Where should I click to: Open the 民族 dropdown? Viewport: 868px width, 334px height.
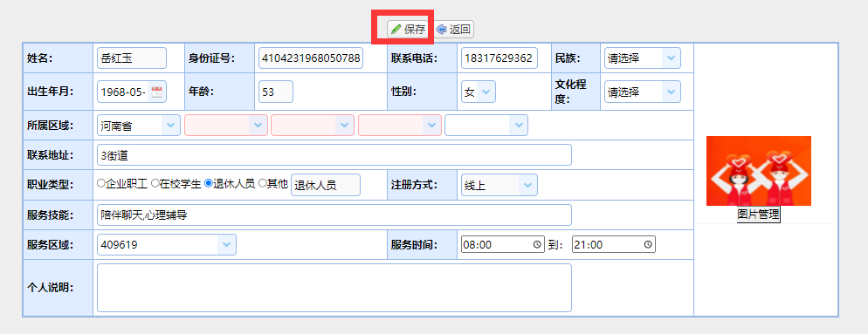642,58
